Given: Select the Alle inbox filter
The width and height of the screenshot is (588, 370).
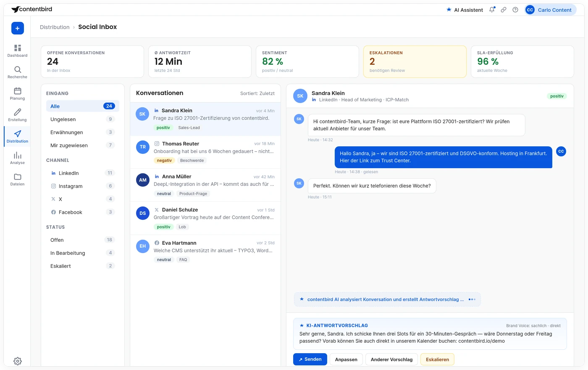Looking at the screenshot, I should pyautogui.click(x=82, y=106).
